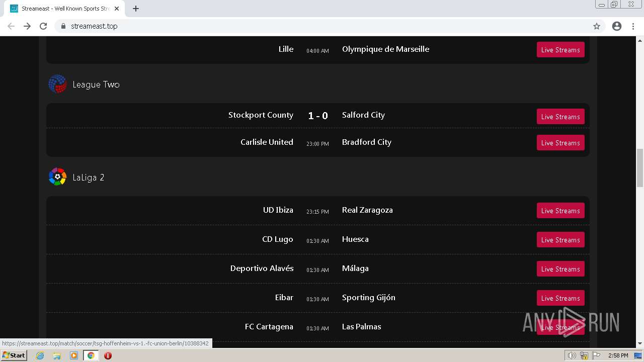Screen dimensions: 644x362
Task: Reload the Streameast page
Action: pos(43,26)
